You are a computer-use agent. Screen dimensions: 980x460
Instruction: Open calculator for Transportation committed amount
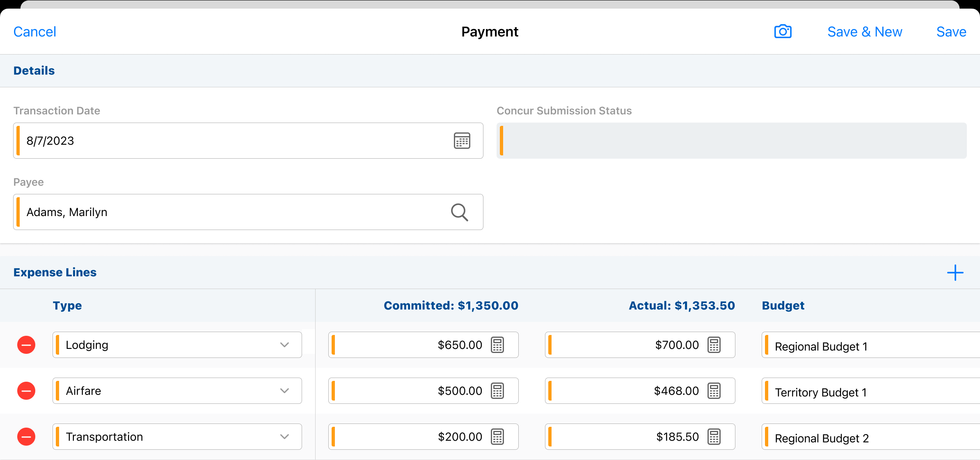click(x=497, y=437)
